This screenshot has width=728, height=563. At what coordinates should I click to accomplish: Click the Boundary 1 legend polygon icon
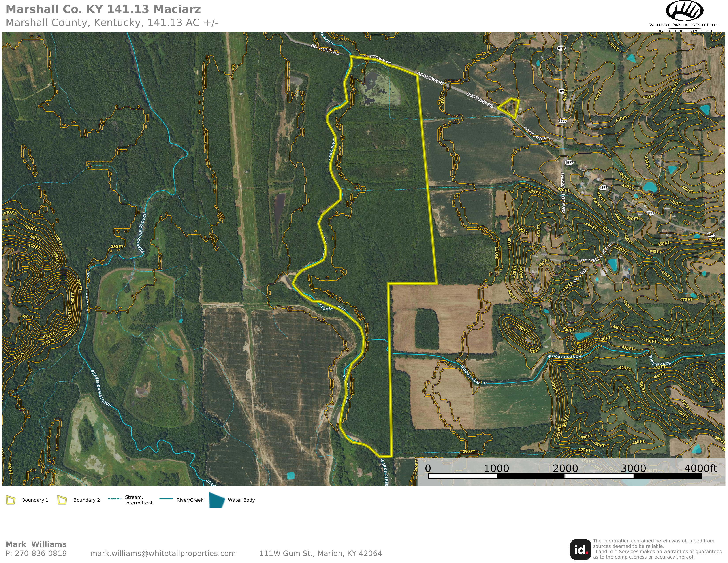click(x=11, y=500)
